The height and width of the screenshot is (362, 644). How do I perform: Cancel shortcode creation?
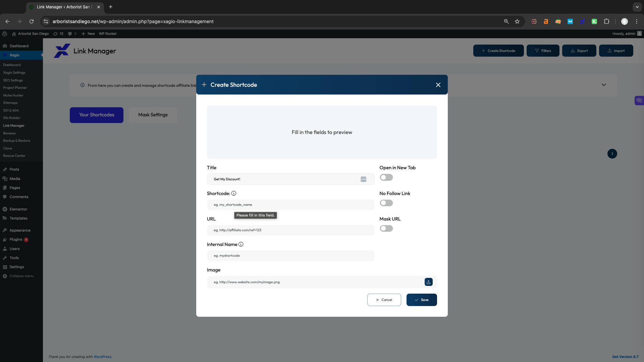(x=384, y=300)
